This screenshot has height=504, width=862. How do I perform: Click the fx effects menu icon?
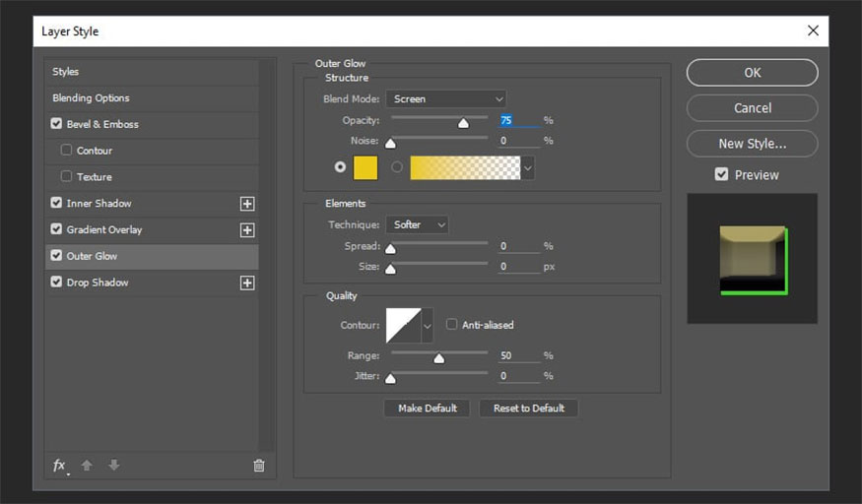[x=59, y=466]
